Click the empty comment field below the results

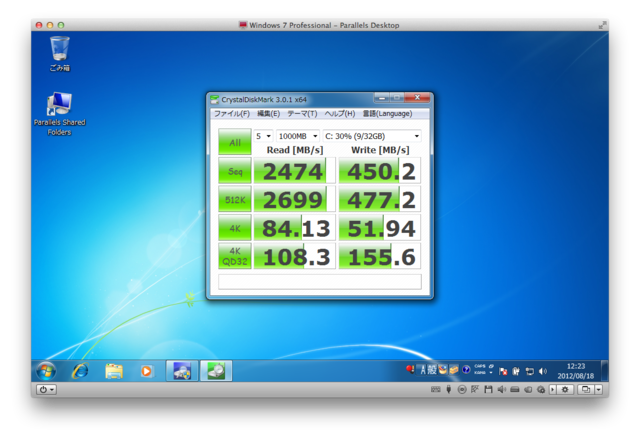(x=320, y=282)
